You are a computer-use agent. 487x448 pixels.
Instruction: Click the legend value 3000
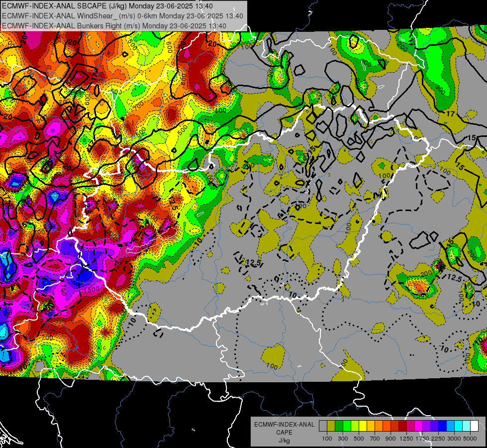coord(454,439)
